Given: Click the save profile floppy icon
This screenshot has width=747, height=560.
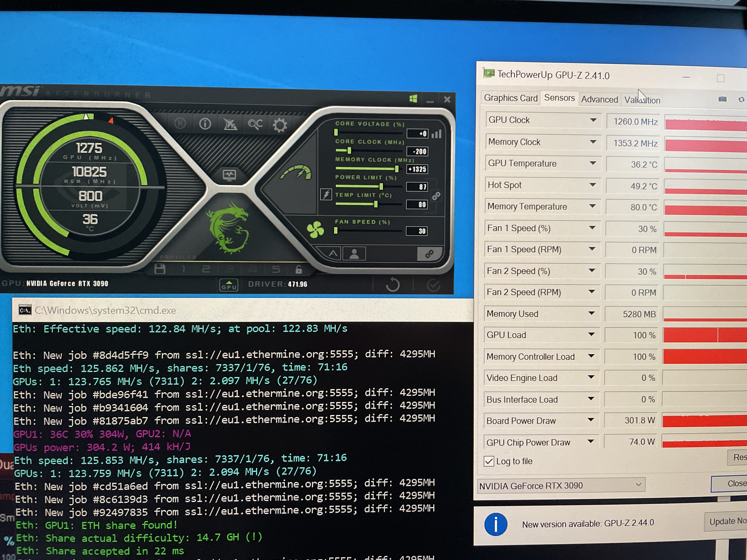Looking at the screenshot, I should click(x=160, y=269).
